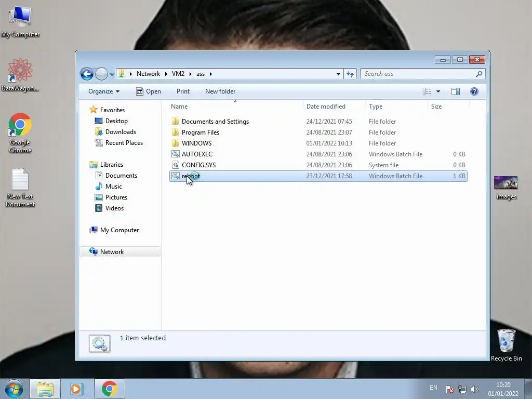Click Libraries in the navigation pane
Image resolution: width=532 pixels, height=399 pixels.
pyautogui.click(x=111, y=165)
